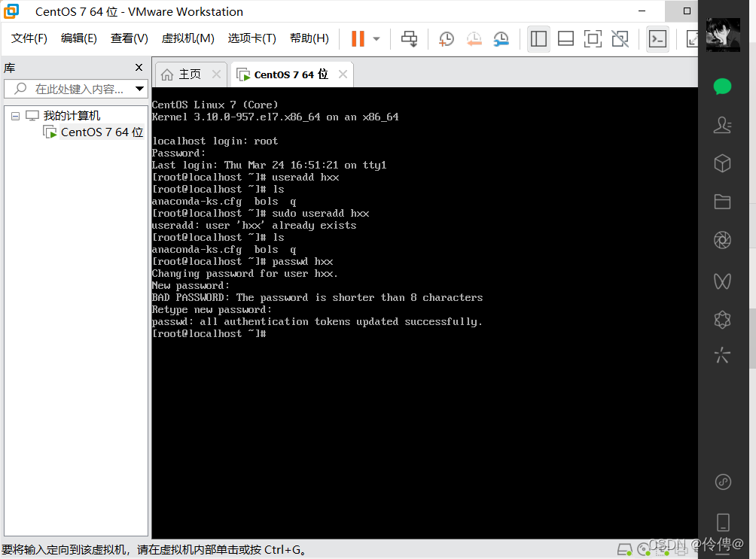Open the mini programs circle icon in the sidebar
This screenshot has width=756, height=559.
point(723,482)
